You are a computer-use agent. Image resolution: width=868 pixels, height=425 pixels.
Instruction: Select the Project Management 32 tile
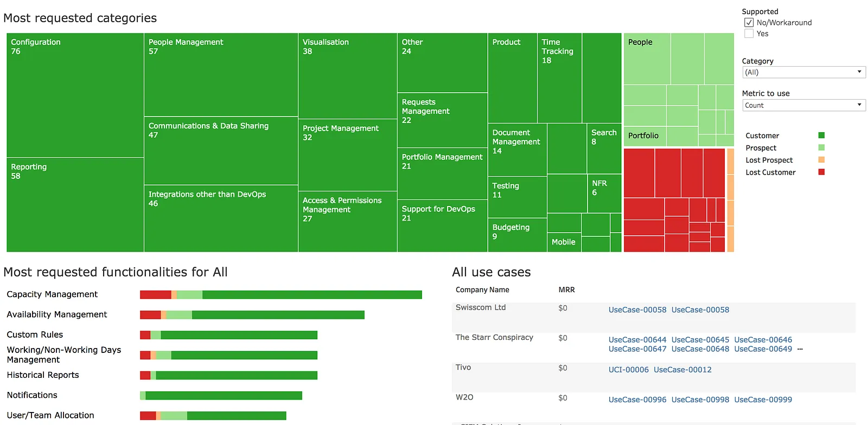[348, 155]
